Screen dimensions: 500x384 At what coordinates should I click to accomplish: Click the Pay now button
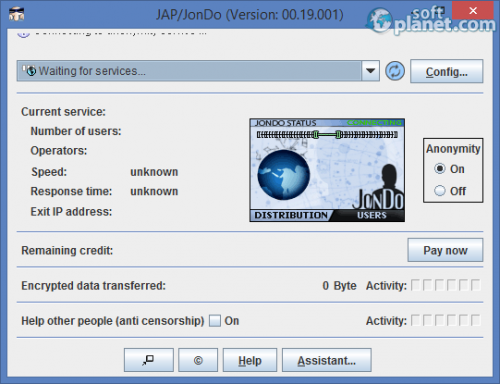click(x=445, y=250)
